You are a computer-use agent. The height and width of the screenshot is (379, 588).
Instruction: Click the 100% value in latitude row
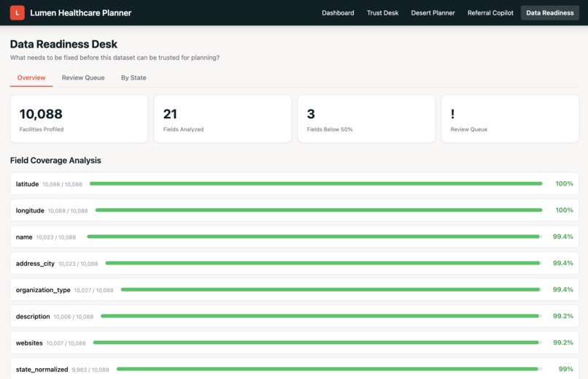pos(564,183)
